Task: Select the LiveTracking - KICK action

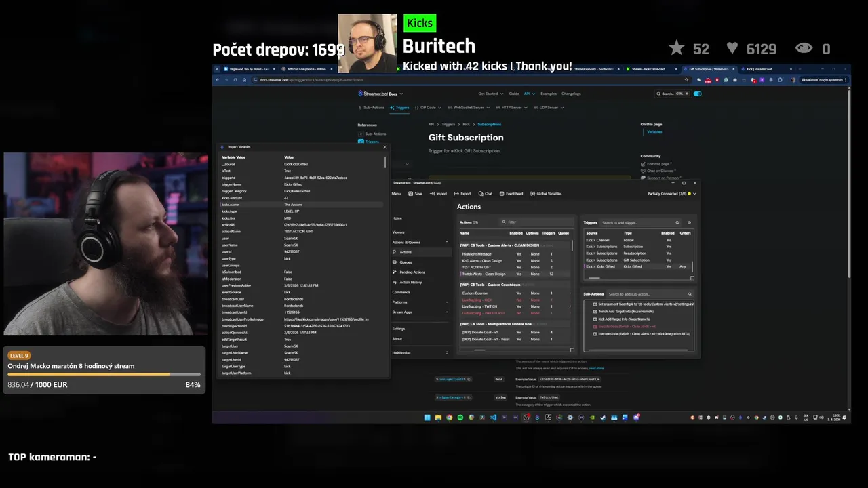Action: tap(515, 300)
